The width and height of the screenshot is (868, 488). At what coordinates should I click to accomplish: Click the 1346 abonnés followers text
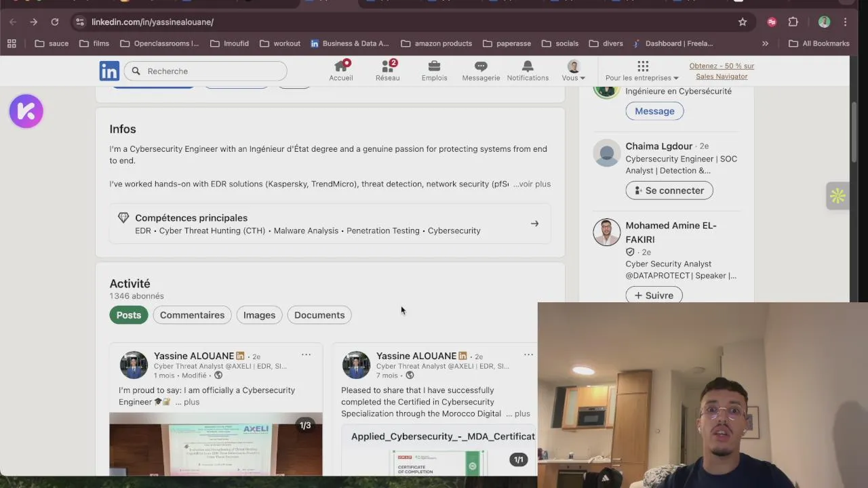click(x=136, y=296)
